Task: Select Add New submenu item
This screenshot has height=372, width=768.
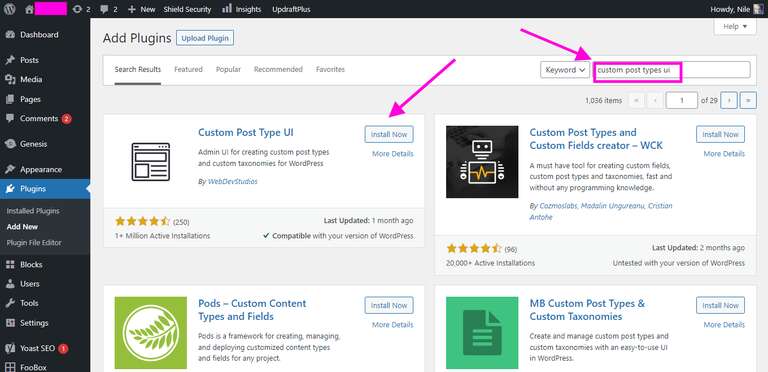Action: tap(22, 227)
